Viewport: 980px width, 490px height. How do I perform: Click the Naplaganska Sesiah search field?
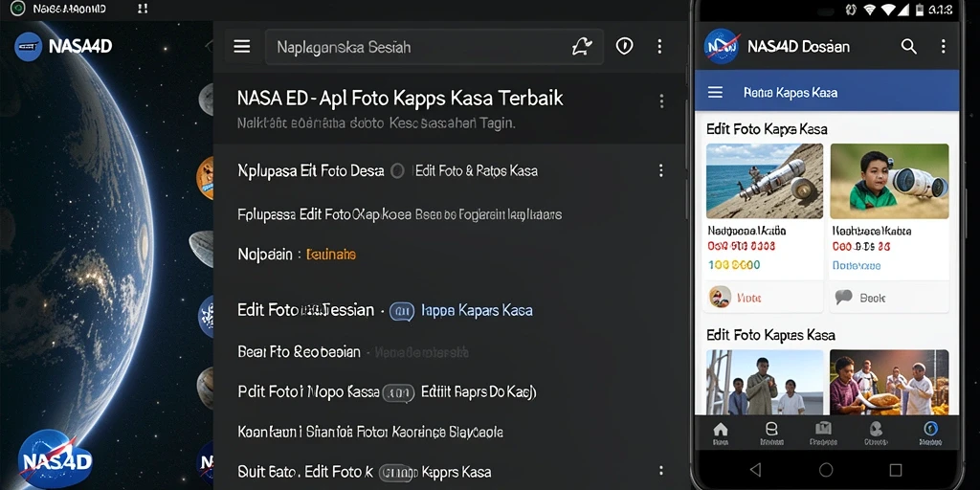coord(434,47)
